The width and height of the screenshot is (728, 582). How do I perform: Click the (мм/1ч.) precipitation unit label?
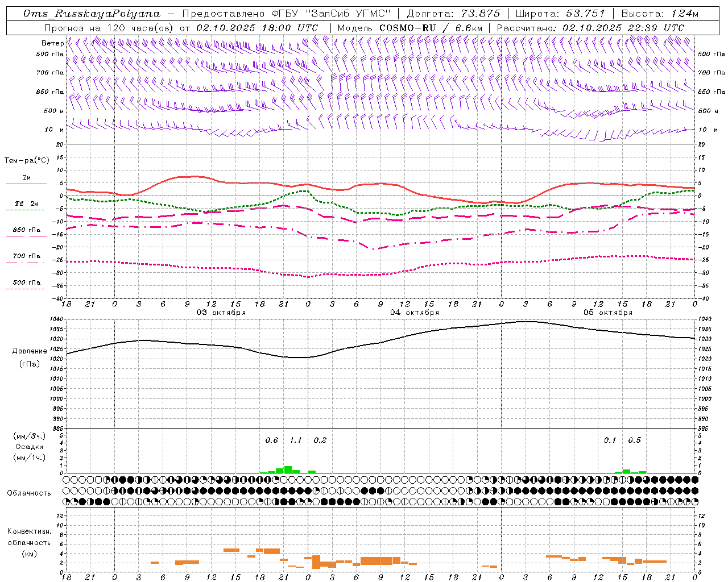click(x=30, y=458)
